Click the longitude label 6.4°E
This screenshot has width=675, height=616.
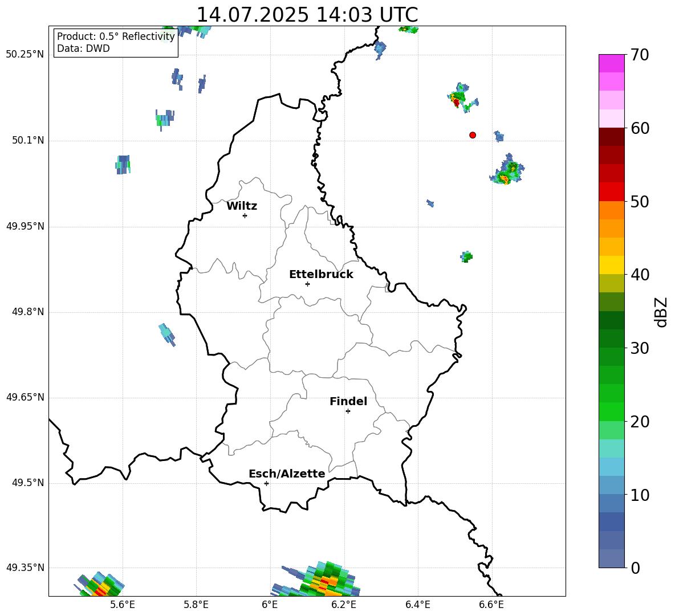coord(417,605)
